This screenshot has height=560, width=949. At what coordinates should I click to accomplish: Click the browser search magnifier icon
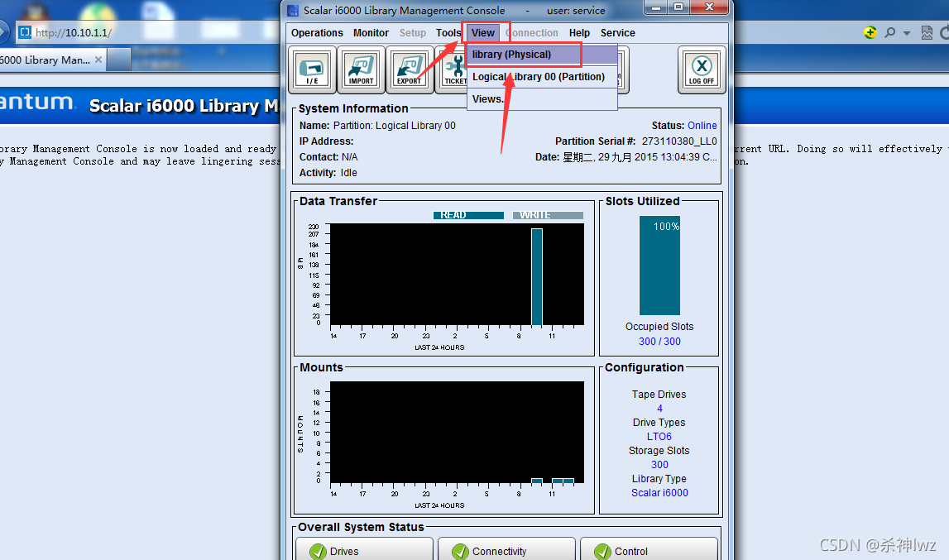(889, 33)
